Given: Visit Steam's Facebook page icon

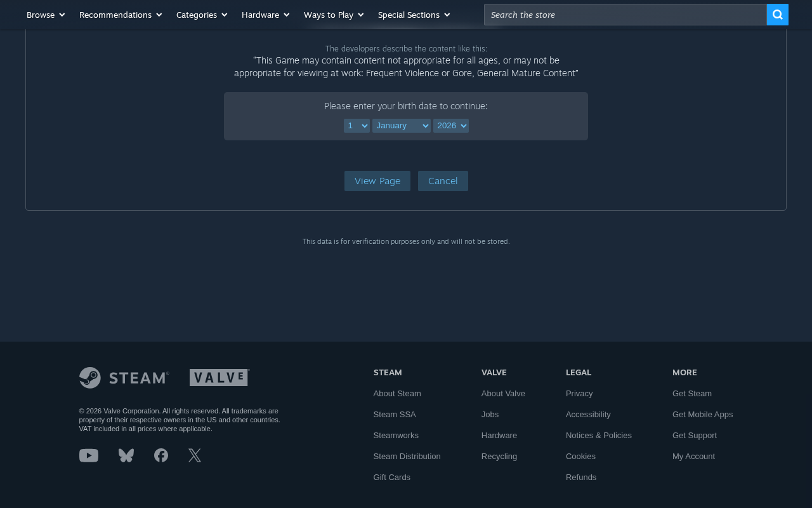Looking at the screenshot, I should [161, 455].
